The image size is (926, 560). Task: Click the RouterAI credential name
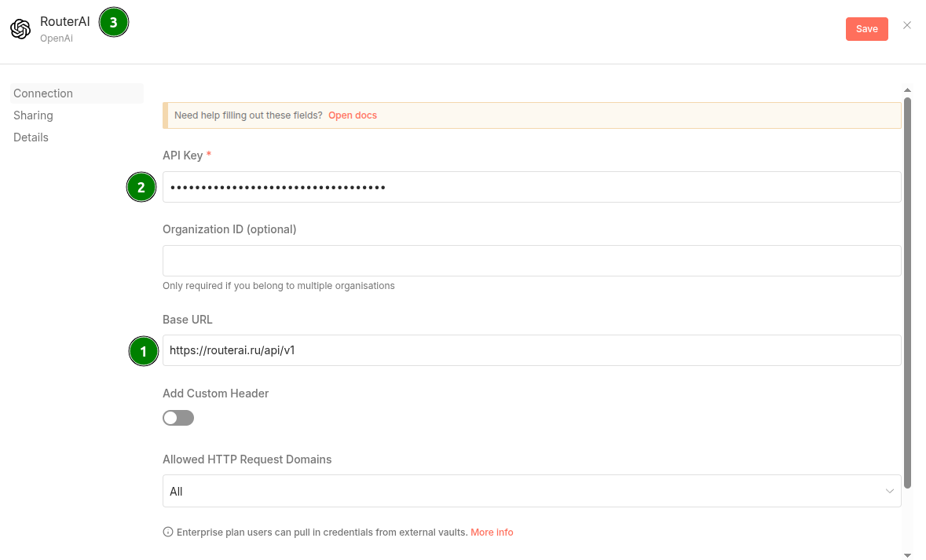(x=65, y=22)
